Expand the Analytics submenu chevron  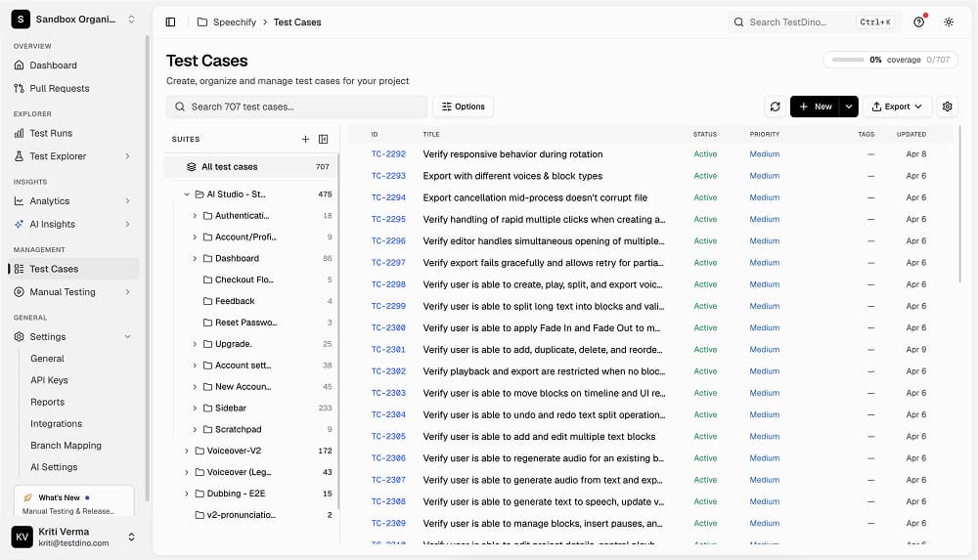click(127, 200)
